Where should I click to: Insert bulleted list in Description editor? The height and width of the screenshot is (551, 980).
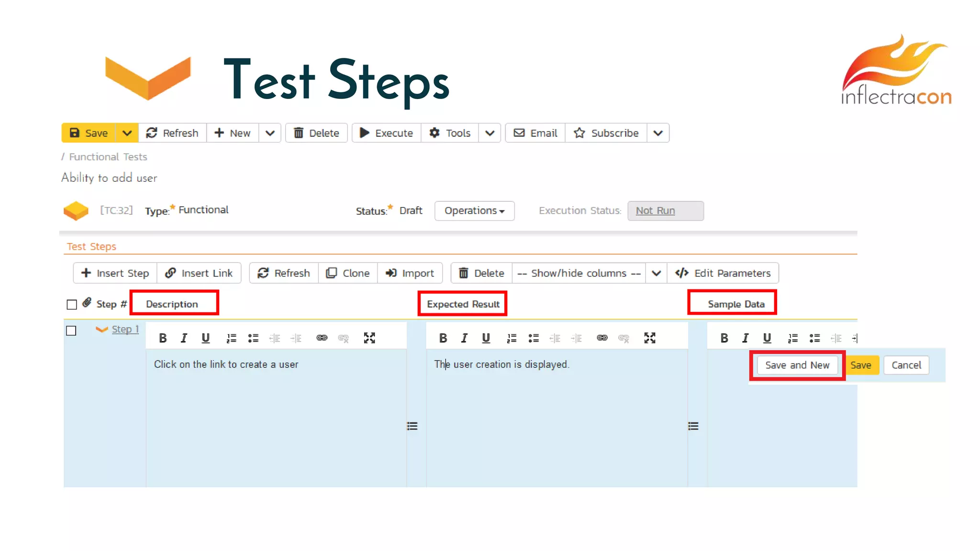coord(253,338)
